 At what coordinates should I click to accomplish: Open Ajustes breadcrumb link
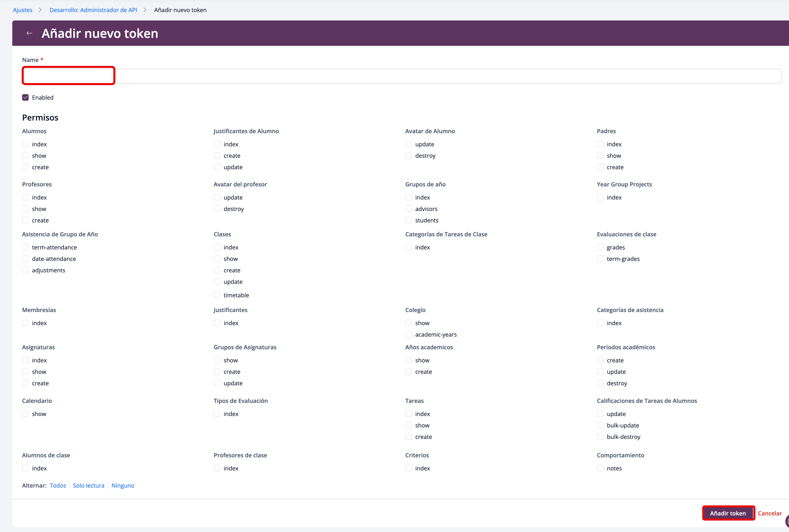[23, 10]
